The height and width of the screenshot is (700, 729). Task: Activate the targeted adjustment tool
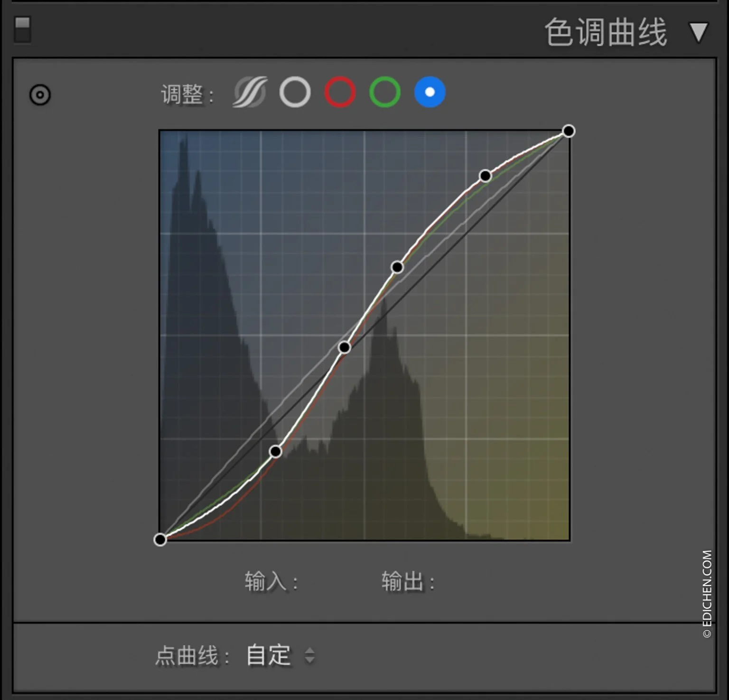pyautogui.click(x=40, y=95)
